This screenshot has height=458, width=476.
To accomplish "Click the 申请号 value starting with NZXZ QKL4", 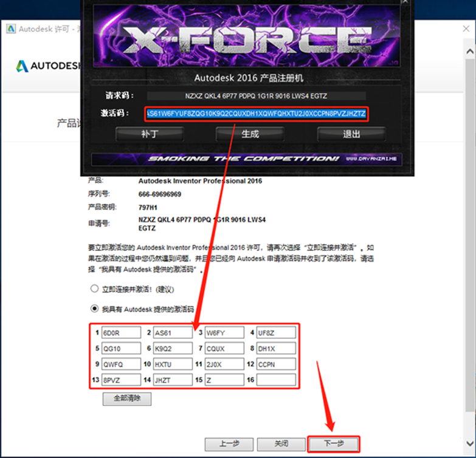I will click(202, 224).
